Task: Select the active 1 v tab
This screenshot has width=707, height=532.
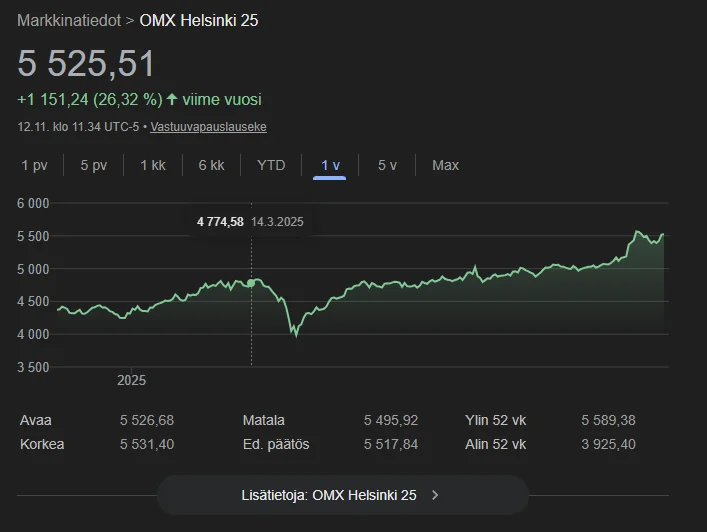Action: pyautogui.click(x=330, y=165)
